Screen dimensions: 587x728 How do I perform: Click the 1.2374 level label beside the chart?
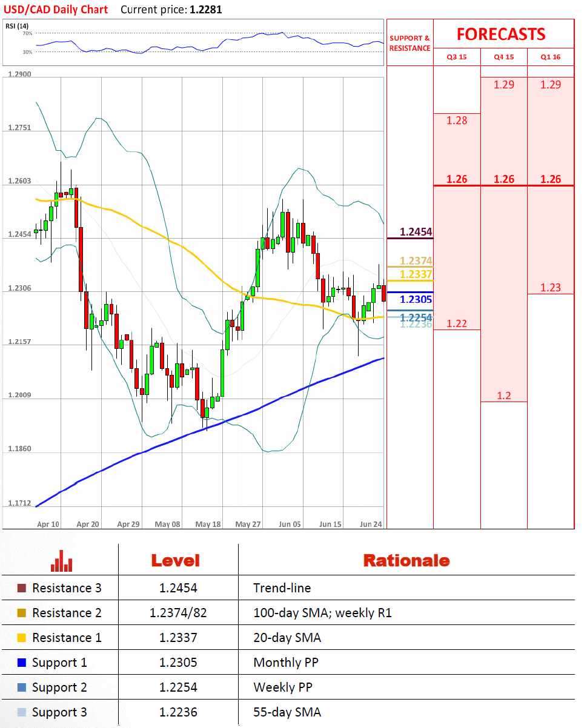(416, 261)
